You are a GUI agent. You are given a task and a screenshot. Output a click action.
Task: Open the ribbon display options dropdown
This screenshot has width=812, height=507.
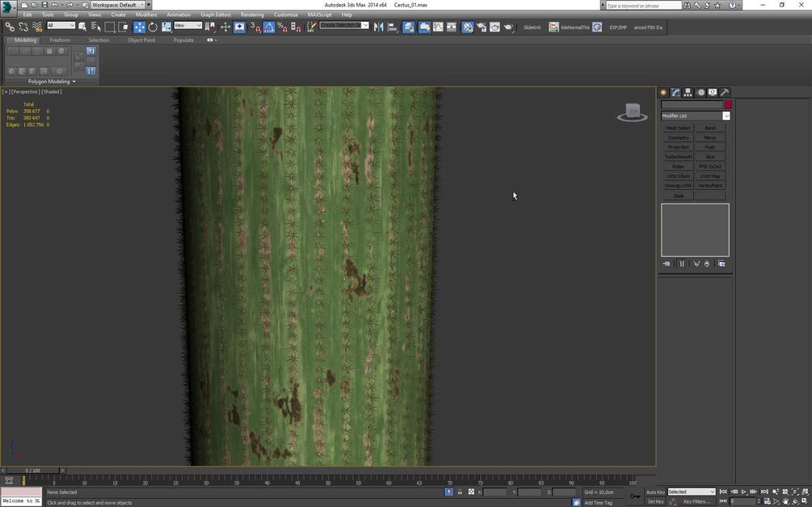click(212, 40)
